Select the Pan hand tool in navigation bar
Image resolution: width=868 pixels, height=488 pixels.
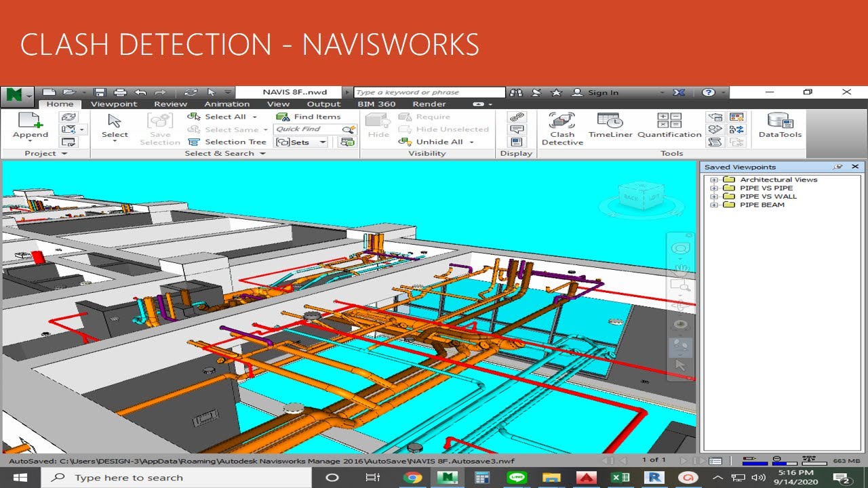[x=681, y=269]
